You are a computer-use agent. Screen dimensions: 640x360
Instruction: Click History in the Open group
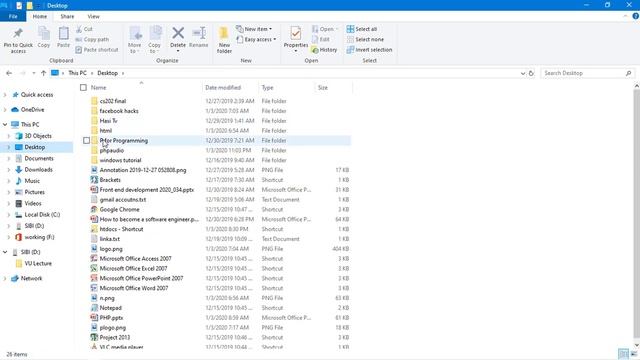(324, 50)
